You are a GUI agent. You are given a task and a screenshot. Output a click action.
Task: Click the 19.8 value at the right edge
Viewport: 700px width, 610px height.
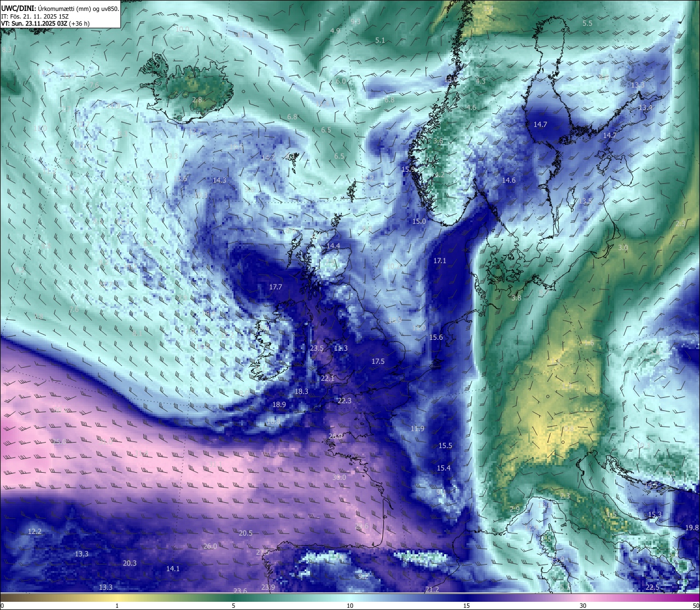(692, 528)
